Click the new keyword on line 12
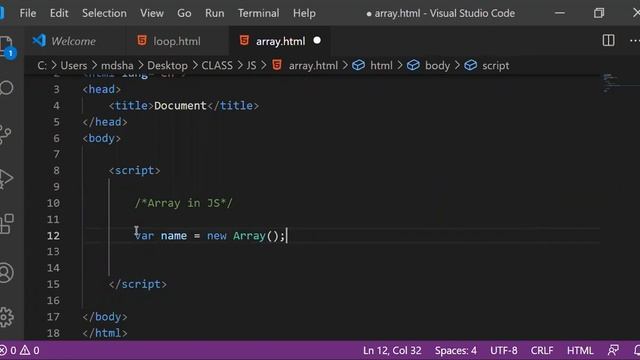This screenshot has height=360, width=640. (x=216, y=236)
